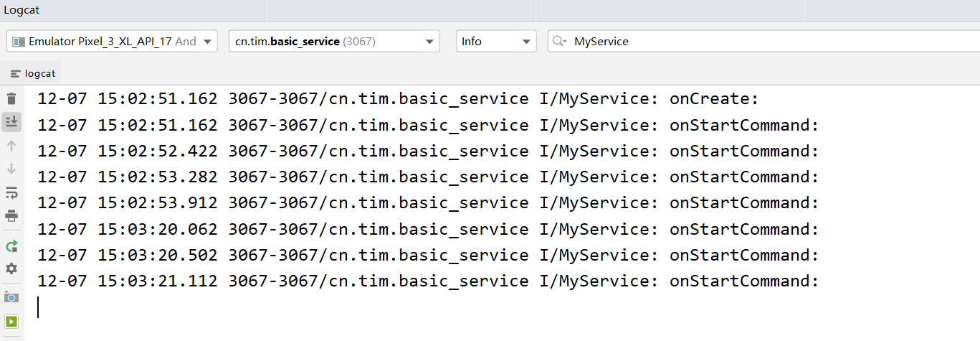Start screen record with the green icon
Viewport: 980px width, 341px height.
11,321
